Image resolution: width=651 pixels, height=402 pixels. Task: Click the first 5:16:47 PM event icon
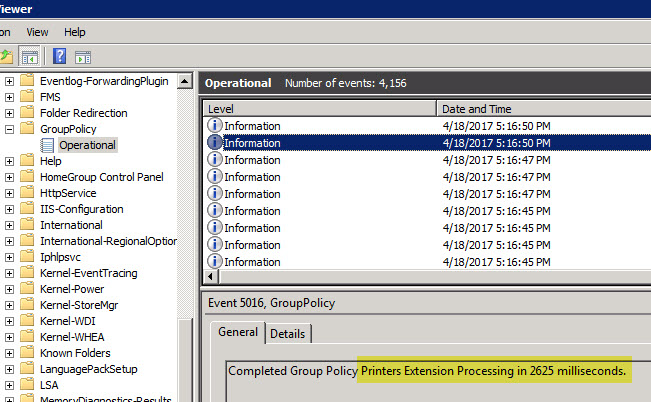[215, 159]
